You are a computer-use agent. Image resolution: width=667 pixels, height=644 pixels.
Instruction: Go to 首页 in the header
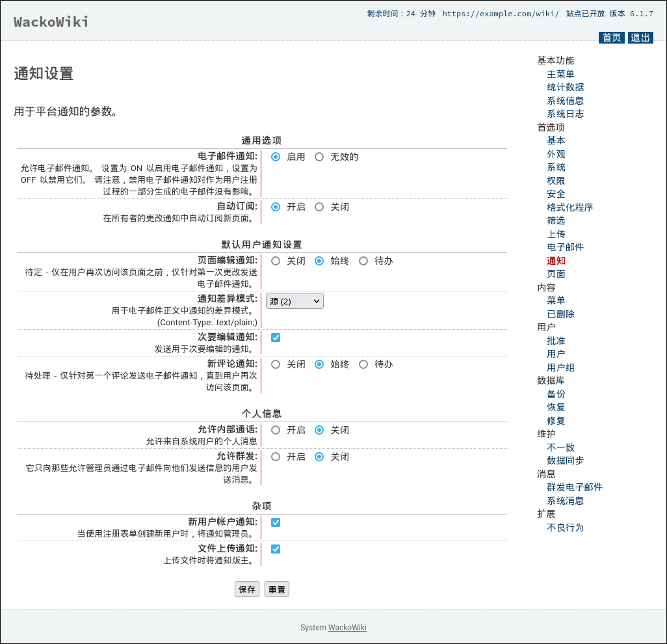[x=611, y=38]
